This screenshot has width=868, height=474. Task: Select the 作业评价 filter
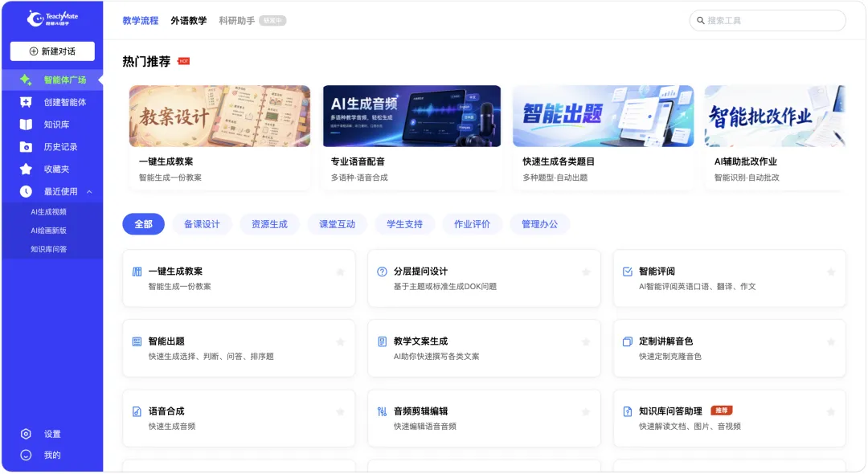pos(473,224)
